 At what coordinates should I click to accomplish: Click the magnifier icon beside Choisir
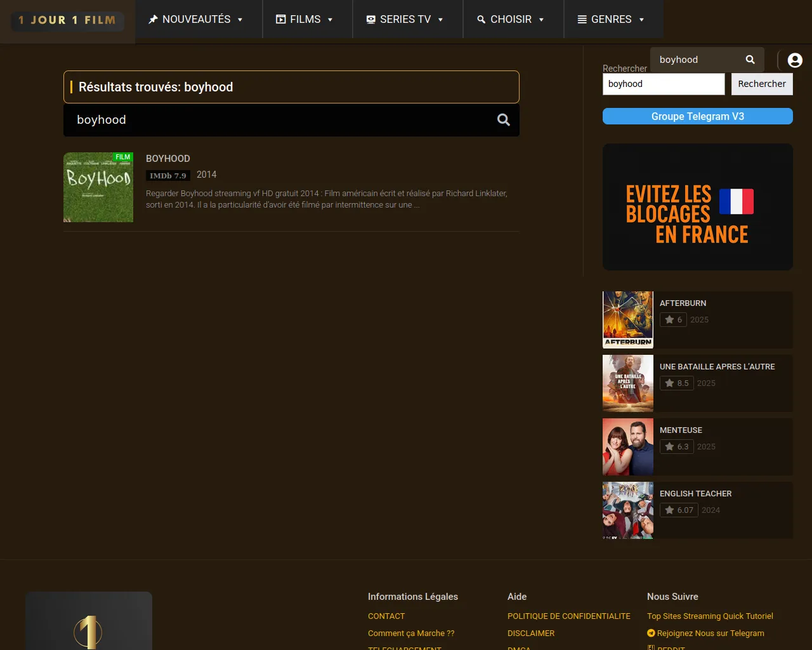tap(481, 20)
